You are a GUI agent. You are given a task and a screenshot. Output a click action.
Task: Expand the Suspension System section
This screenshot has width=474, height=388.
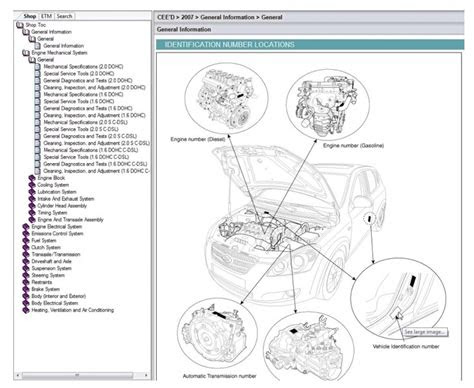[x=26, y=268]
